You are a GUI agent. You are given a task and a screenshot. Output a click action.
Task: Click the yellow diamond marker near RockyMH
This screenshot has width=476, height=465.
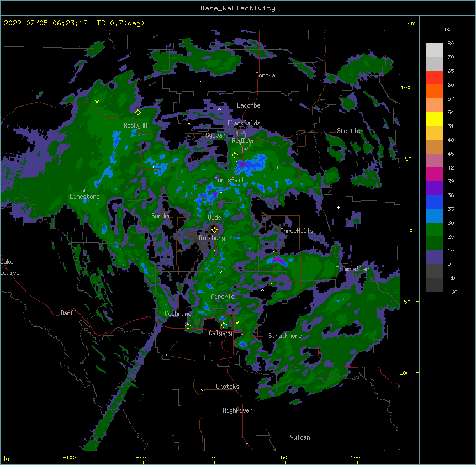pyautogui.click(x=138, y=113)
